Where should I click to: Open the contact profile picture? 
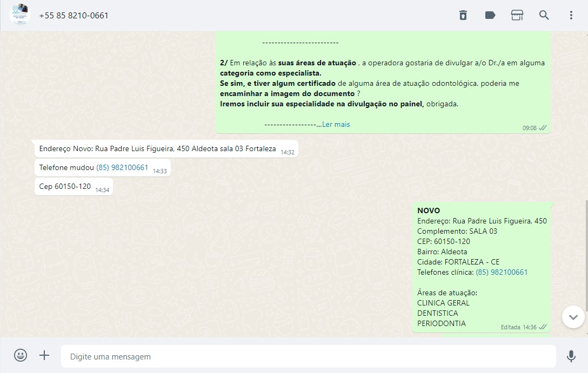(x=20, y=15)
